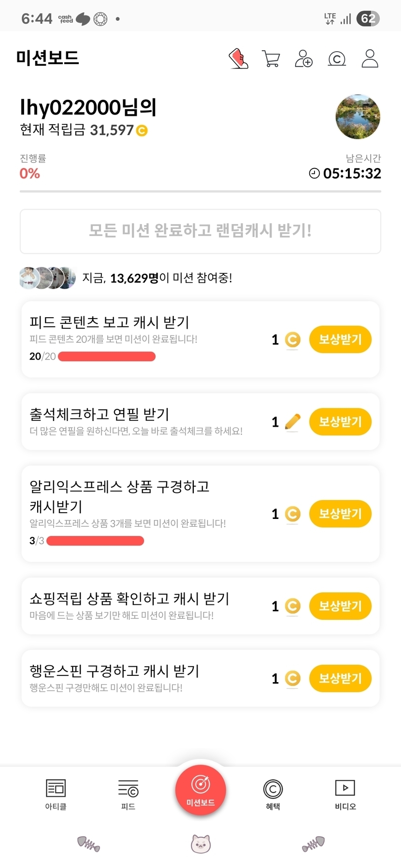
Task: Switch to the 피드 tab
Action: point(128,794)
